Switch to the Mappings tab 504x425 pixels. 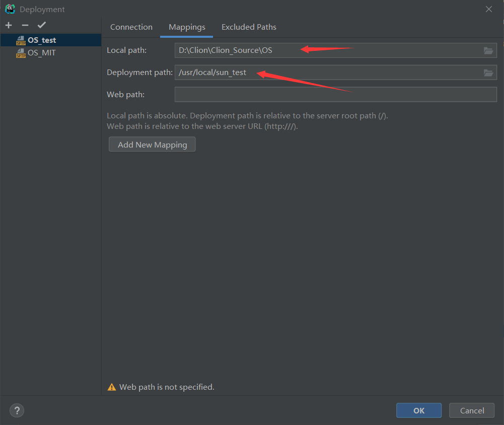pos(187,27)
